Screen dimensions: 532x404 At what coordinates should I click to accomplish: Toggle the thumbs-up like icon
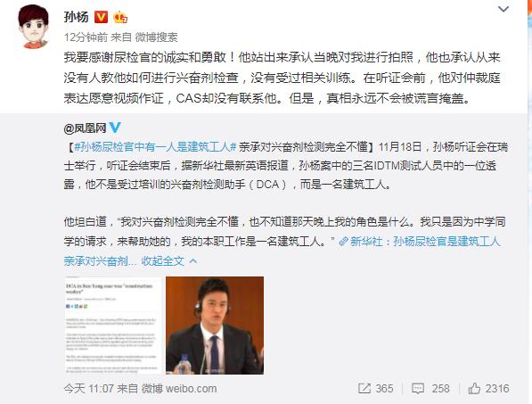474,388
